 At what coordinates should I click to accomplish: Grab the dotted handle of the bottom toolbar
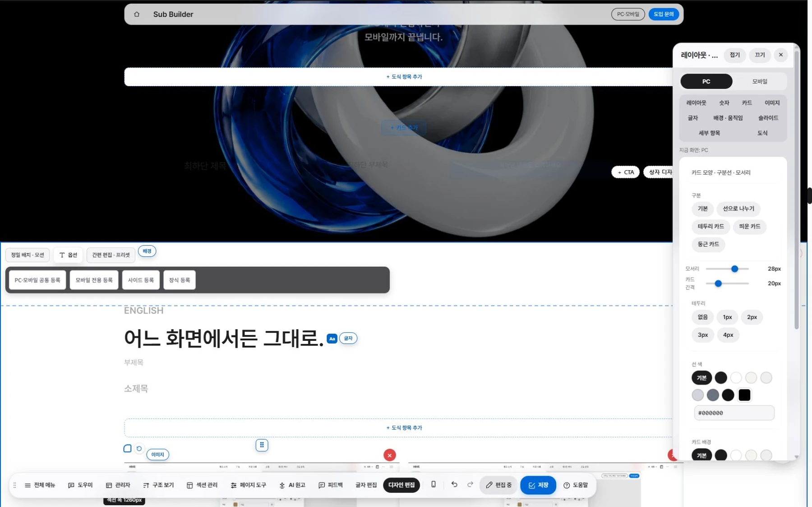[x=15, y=485]
